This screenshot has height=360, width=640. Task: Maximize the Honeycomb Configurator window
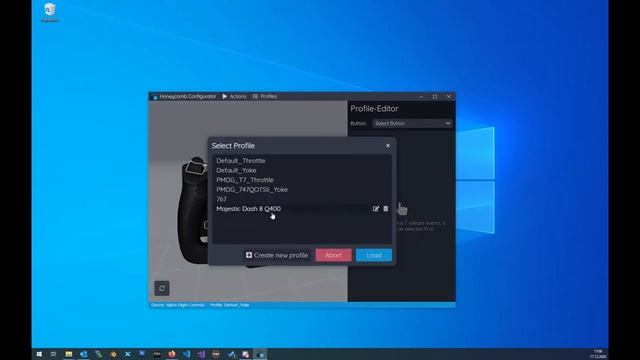[x=435, y=96]
